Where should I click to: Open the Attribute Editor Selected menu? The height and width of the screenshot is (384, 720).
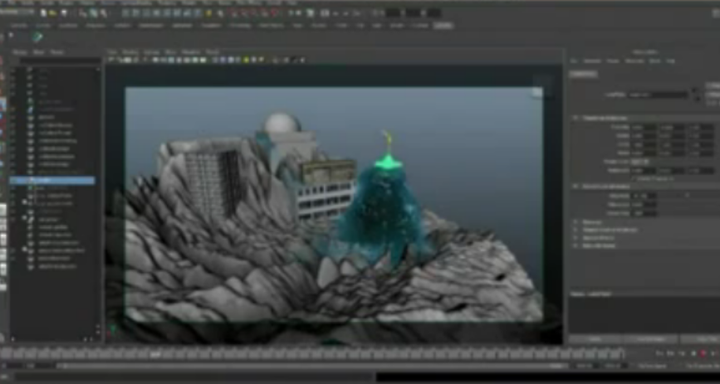click(x=592, y=61)
